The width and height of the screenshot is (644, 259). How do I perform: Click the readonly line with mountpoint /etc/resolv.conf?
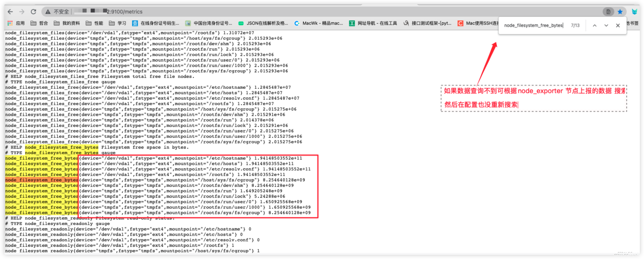[132, 240]
